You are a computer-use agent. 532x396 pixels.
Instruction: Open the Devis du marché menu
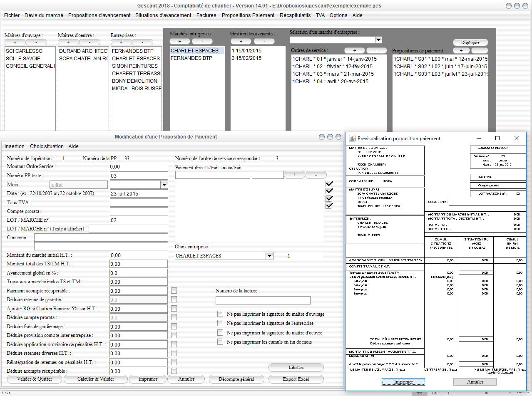click(x=44, y=15)
